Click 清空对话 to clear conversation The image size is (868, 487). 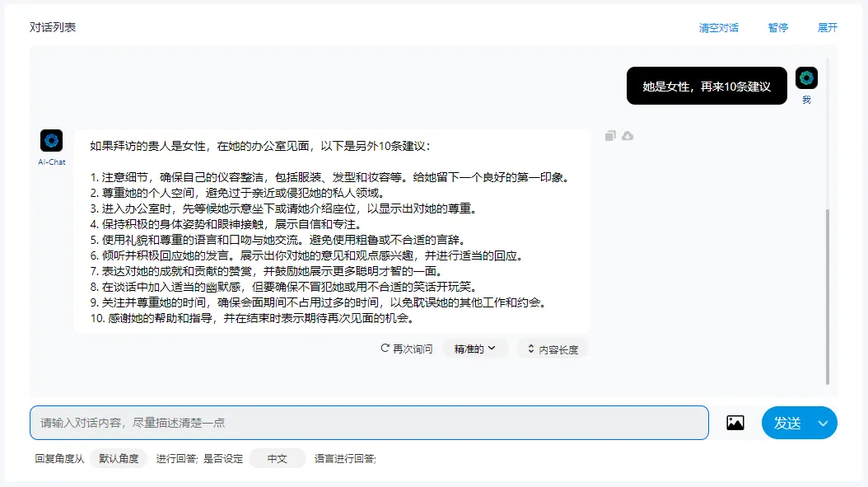(x=719, y=28)
